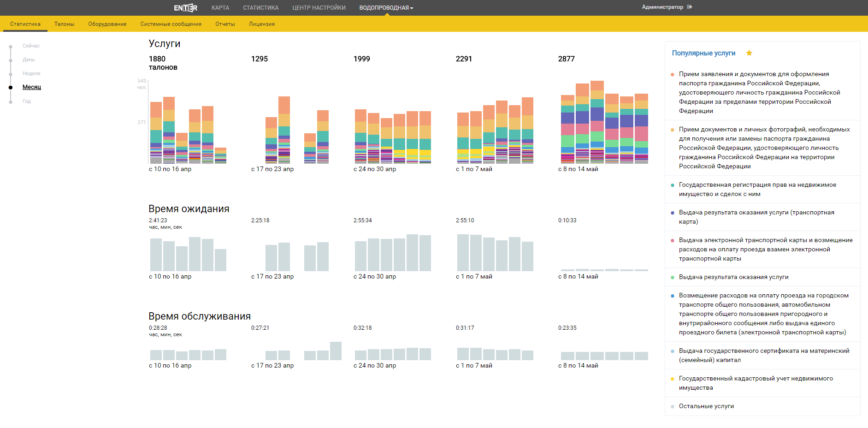Select Остальные услуги in the popular services list

706,406
